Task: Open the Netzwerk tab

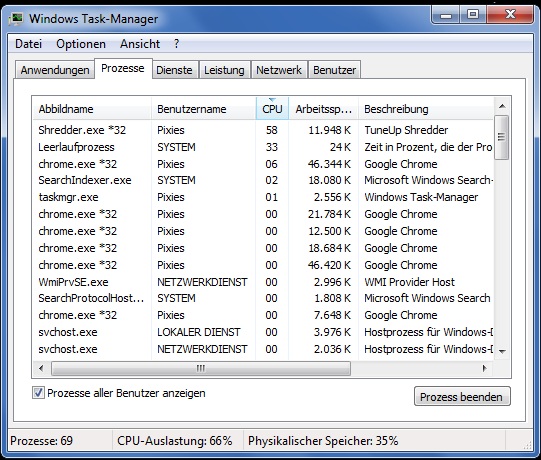Action: 279,70
